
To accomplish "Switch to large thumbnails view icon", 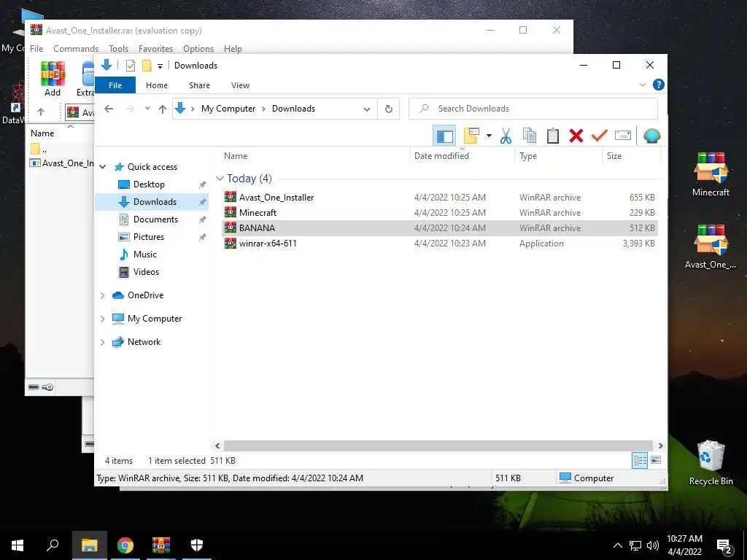I will [656, 460].
